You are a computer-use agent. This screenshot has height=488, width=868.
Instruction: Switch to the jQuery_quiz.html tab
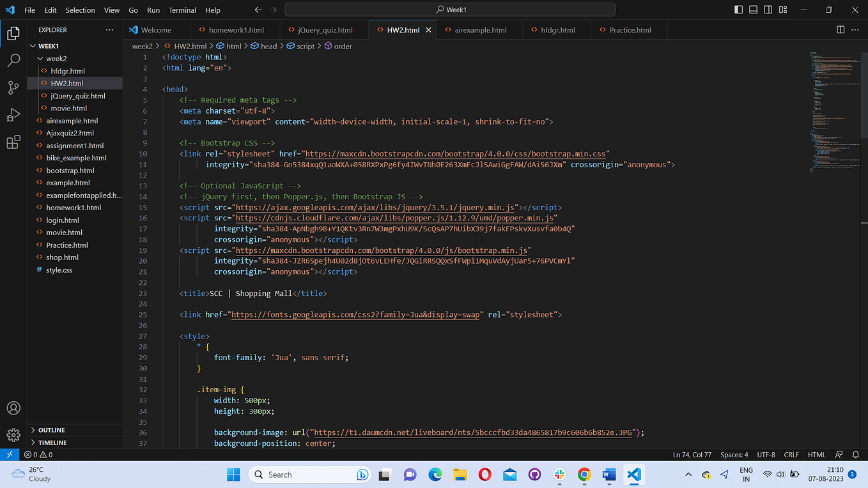tap(323, 29)
